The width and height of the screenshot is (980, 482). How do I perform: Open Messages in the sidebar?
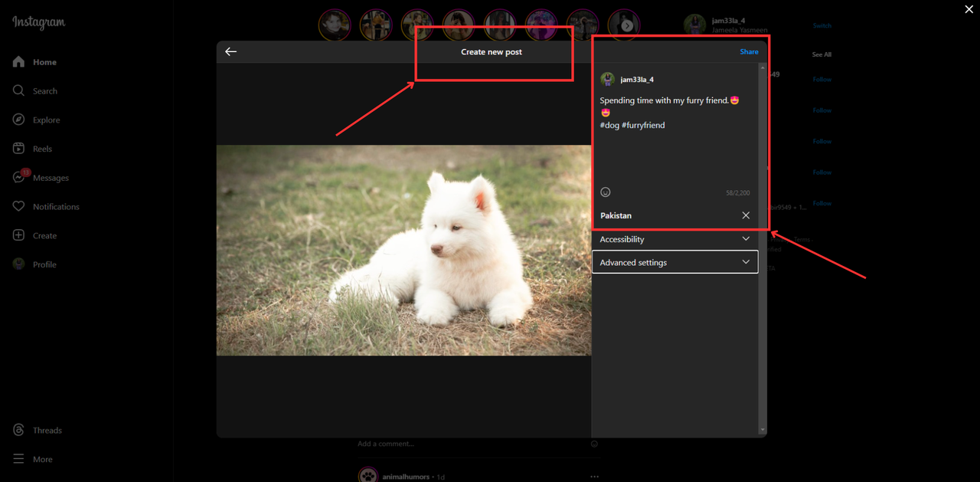41,178
